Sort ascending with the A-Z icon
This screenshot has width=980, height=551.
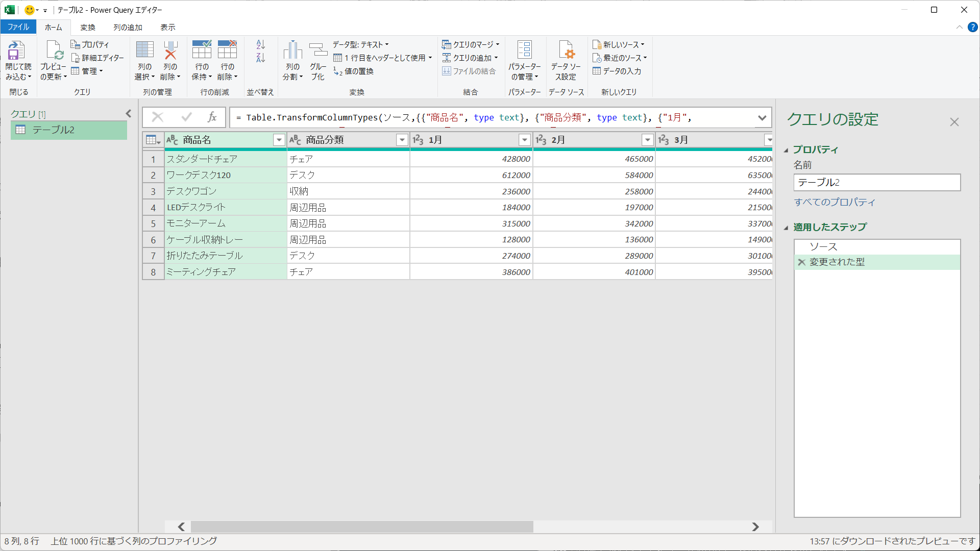[261, 44]
